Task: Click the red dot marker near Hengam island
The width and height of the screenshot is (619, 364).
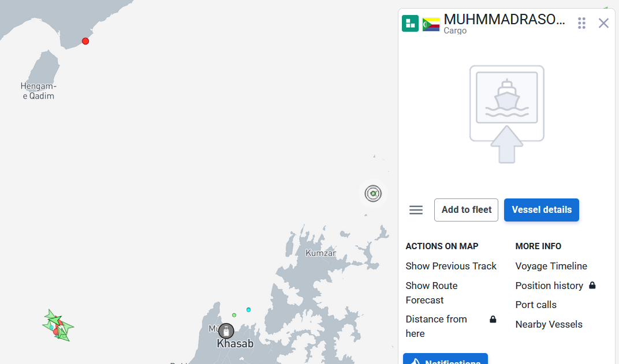Action: [x=85, y=41]
